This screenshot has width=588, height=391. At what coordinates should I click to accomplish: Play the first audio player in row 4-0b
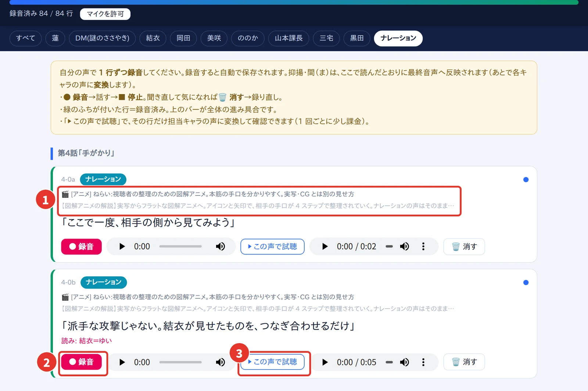(x=122, y=362)
